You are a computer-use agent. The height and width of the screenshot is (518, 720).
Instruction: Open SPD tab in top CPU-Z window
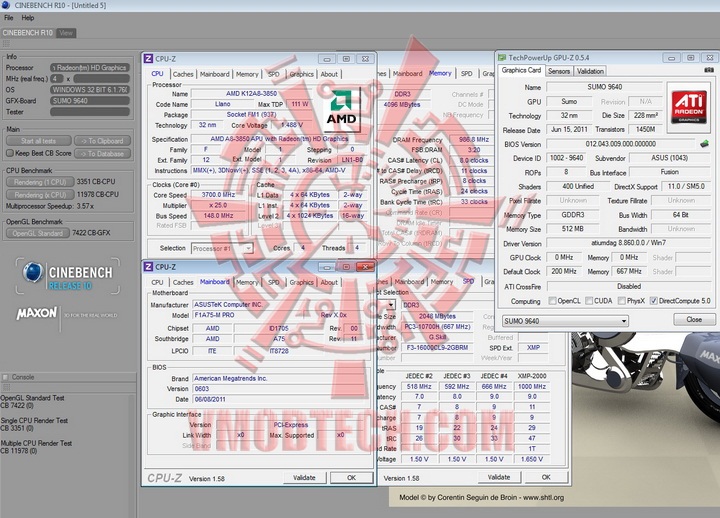(274, 74)
